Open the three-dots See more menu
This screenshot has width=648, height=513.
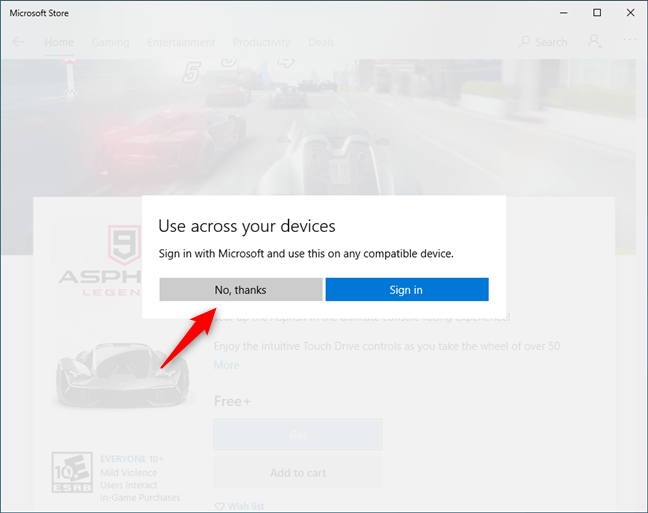630,40
